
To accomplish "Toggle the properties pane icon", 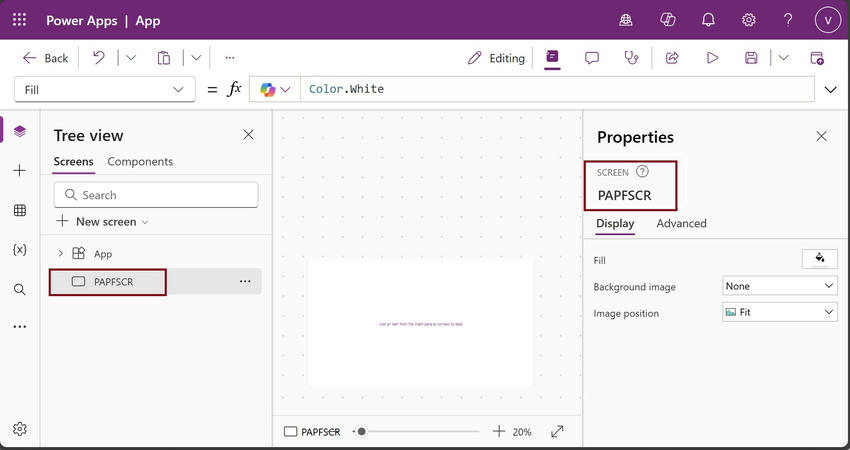I will tap(552, 57).
